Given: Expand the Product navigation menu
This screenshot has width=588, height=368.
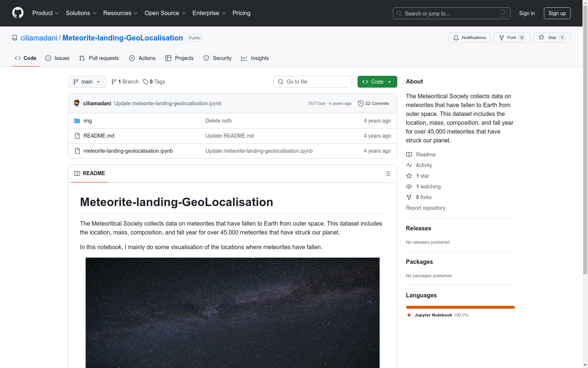Looking at the screenshot, I should (46, 13).
